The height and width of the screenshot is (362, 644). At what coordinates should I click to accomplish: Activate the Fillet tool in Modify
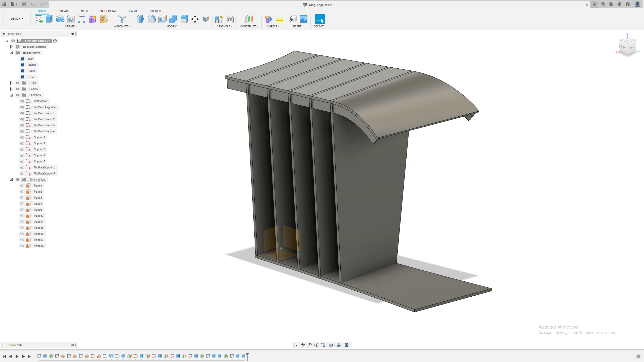pos(152,19)
